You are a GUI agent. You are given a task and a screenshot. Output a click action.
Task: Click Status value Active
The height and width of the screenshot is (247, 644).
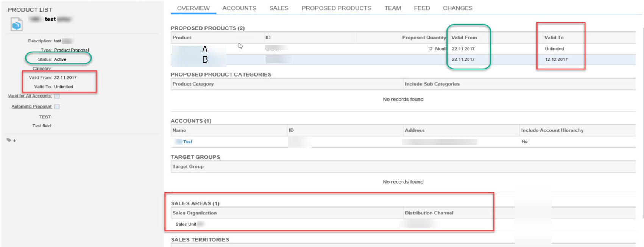click(x=60, y=59)
